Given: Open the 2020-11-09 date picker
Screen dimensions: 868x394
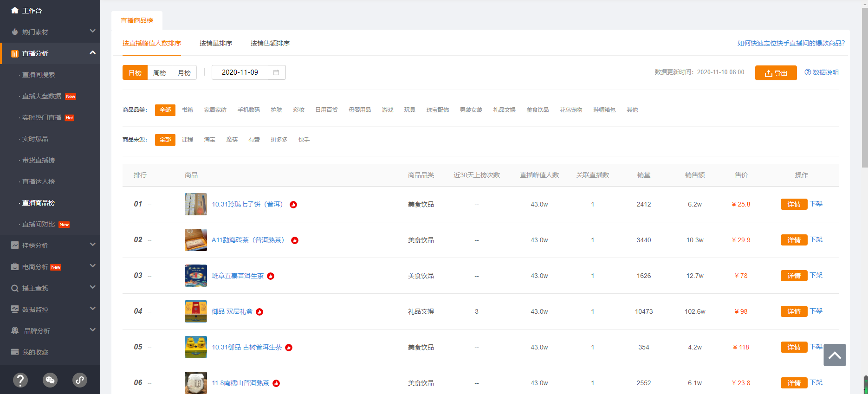Looking at the screenshot, I should 249,72.
